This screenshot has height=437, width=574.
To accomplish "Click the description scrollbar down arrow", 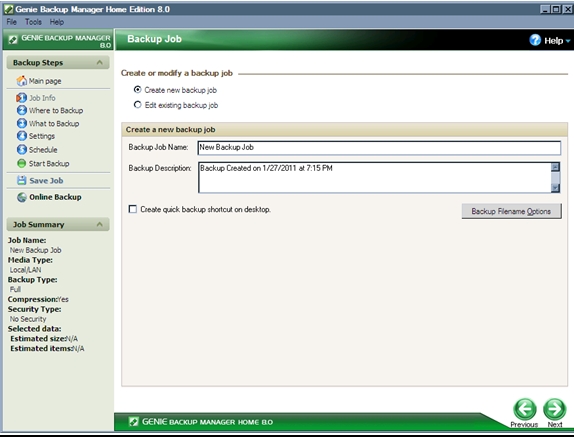I will tap(555, 188).
